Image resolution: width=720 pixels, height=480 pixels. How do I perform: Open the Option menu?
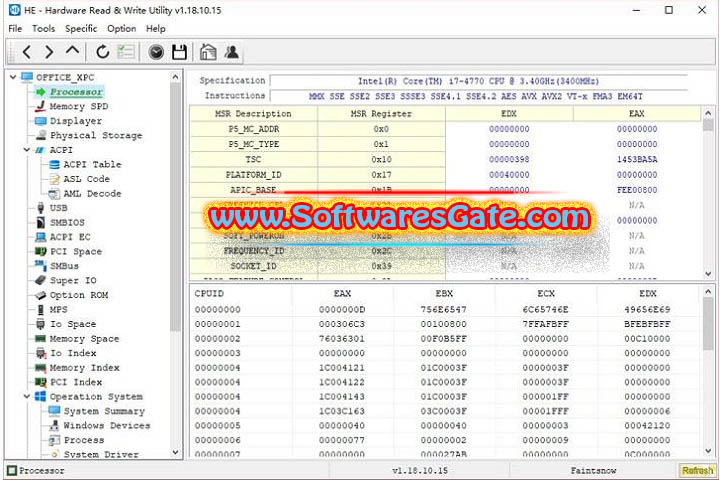(x=122, y=28)
